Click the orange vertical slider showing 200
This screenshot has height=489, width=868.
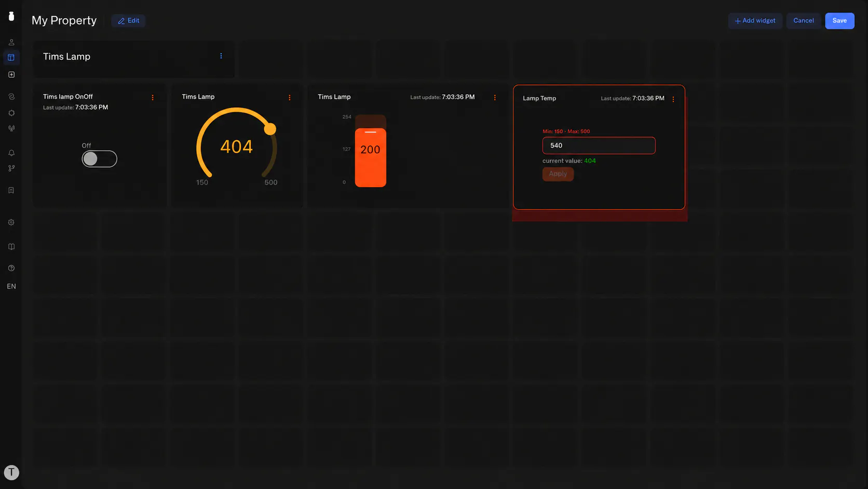point(371,157)
